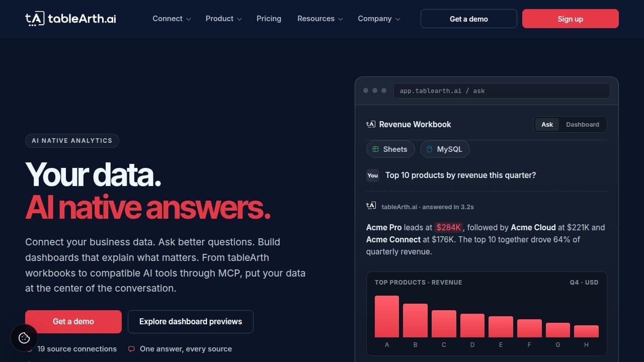Click the highlighted $284K value
The image size is (644, 362).
click(449, 227)
